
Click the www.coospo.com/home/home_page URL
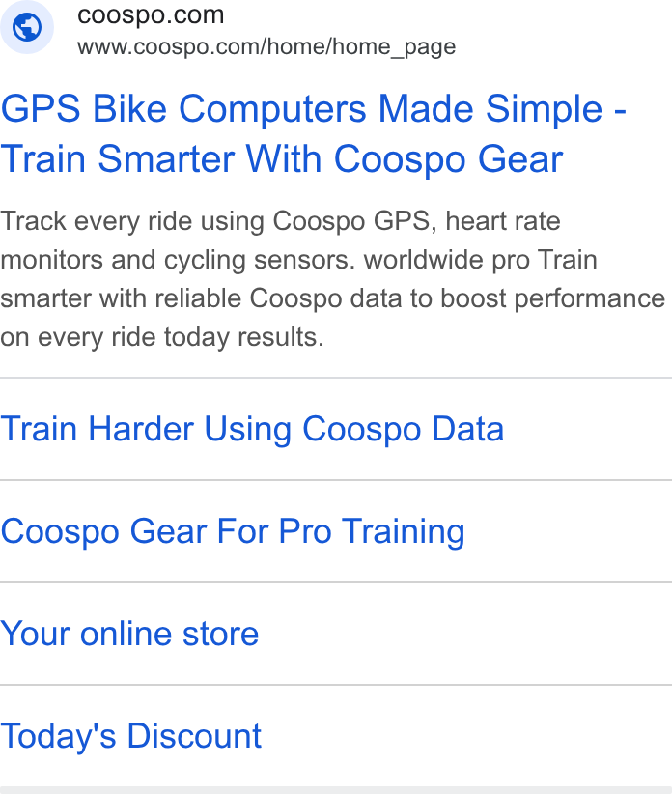266,46
